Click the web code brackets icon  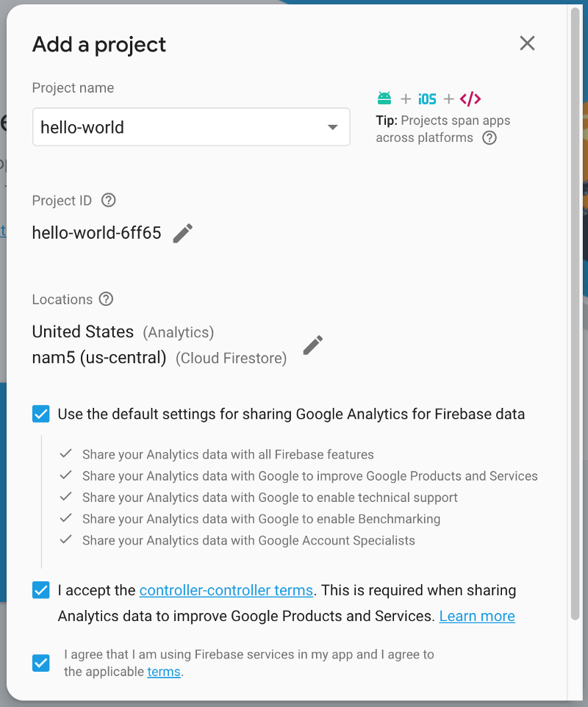click(x=470, y=99)
